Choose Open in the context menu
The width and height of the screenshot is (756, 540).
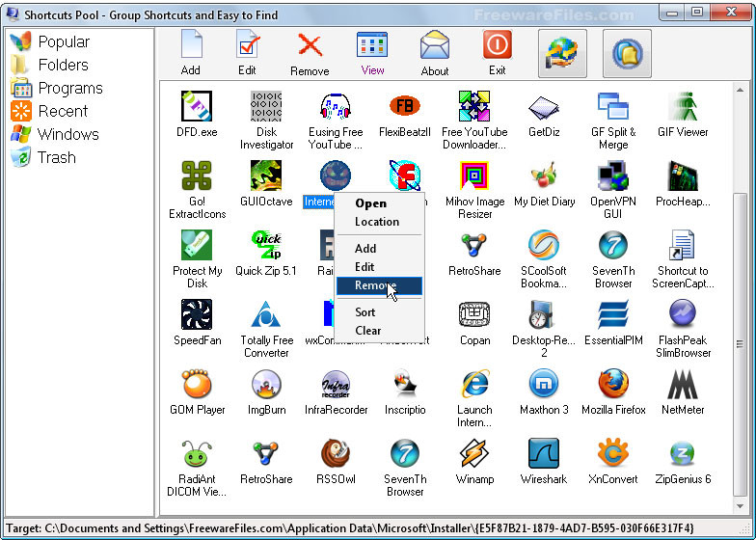[380, 203]
